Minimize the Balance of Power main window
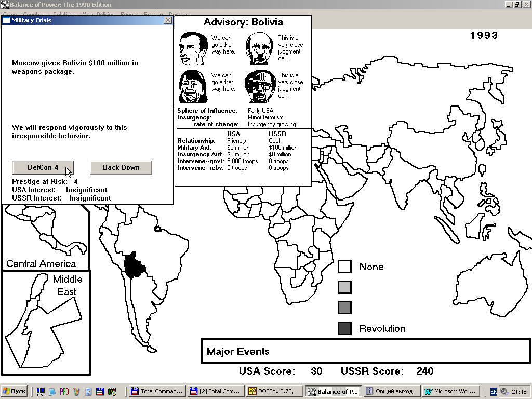Screen dimensions: 532x399 click(x=509, y=4)
